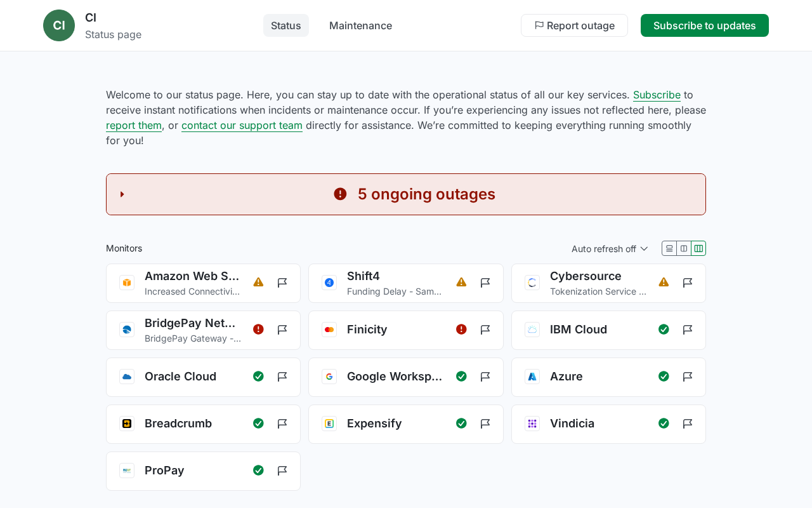The image size is (812, 508).
Task: Click the red alert icon on BridgePay Network
Action: pos(258,330)
